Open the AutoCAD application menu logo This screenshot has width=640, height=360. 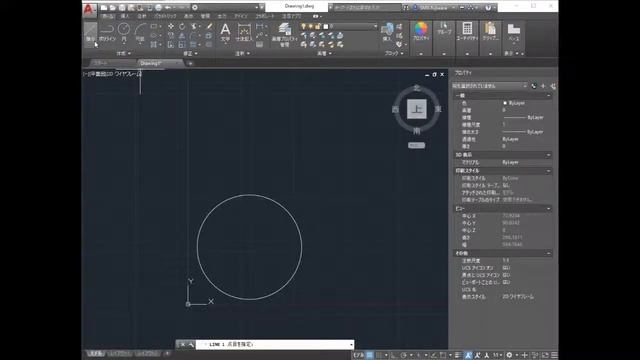tap(89, 10)
